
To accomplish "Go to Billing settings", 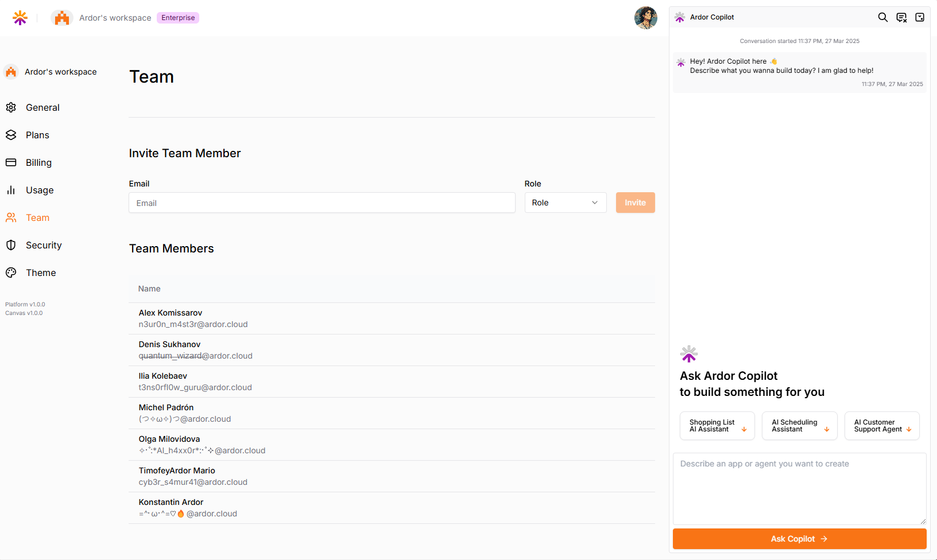I will tap(38, 162).
